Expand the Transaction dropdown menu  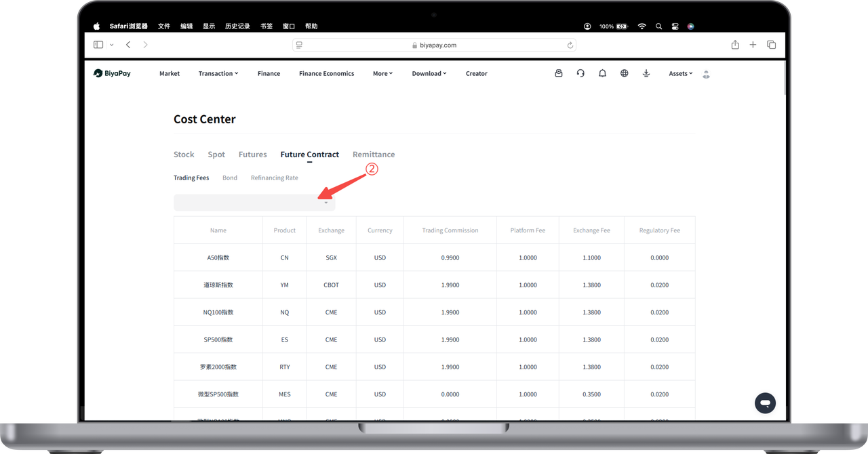click(218, 74)
